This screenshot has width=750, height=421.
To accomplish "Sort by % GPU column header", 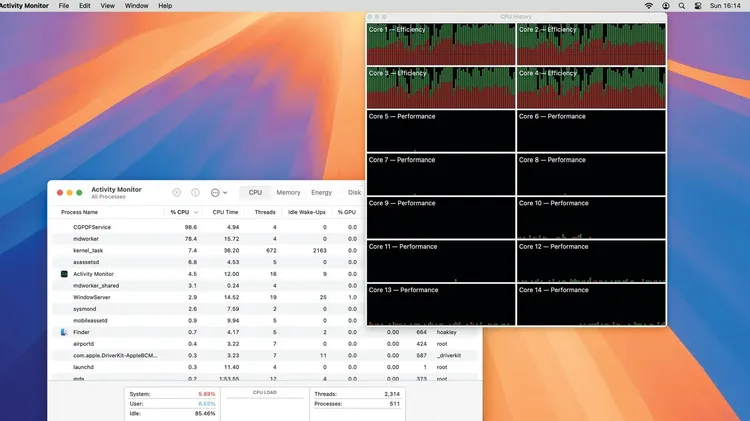I will click(346, 212).
